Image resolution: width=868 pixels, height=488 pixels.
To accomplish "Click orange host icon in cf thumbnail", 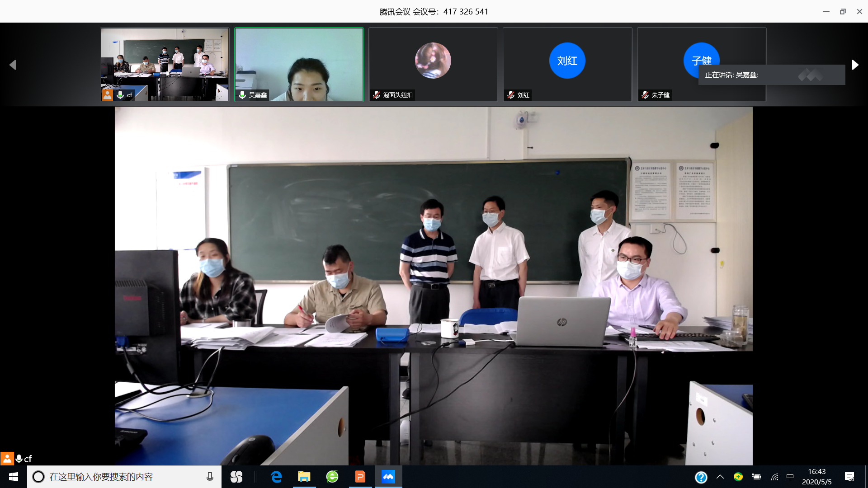I will coord(107,95).
